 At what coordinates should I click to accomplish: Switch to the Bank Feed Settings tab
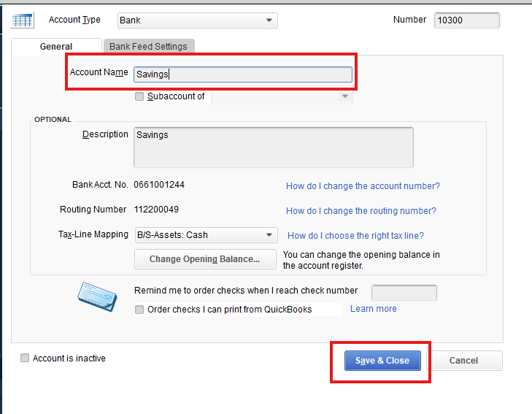[x=148, y=46]
